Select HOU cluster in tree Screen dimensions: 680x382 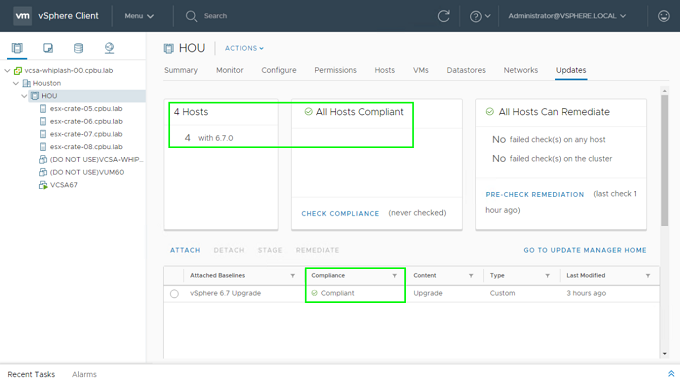click(x=49, y=96)
